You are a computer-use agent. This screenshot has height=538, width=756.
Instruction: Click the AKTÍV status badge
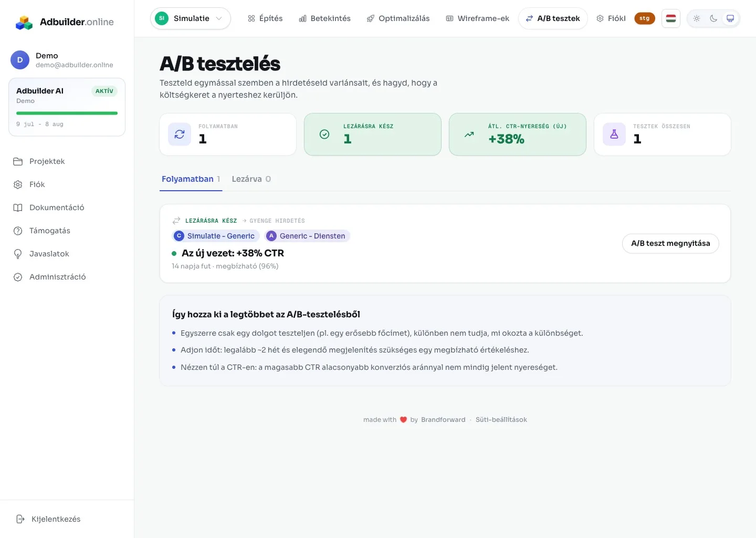point(104,91)
